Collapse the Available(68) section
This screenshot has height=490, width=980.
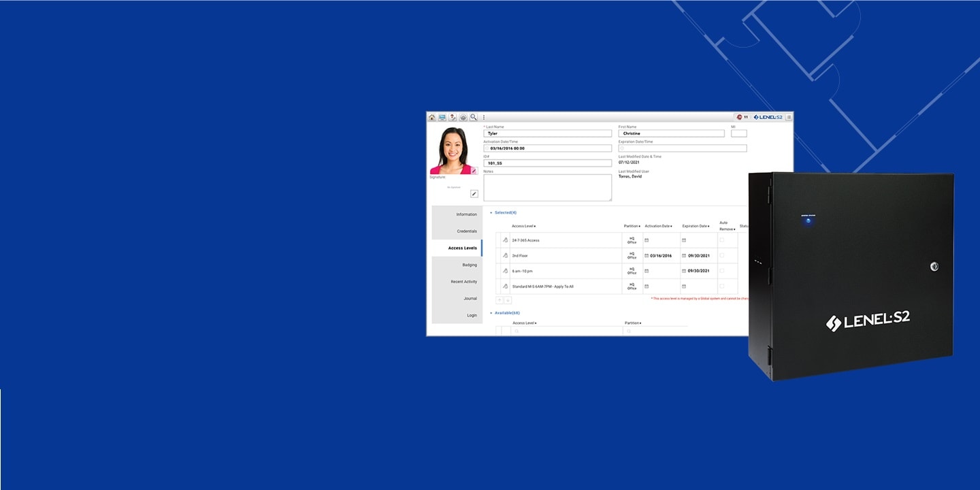tap(491, 313)
